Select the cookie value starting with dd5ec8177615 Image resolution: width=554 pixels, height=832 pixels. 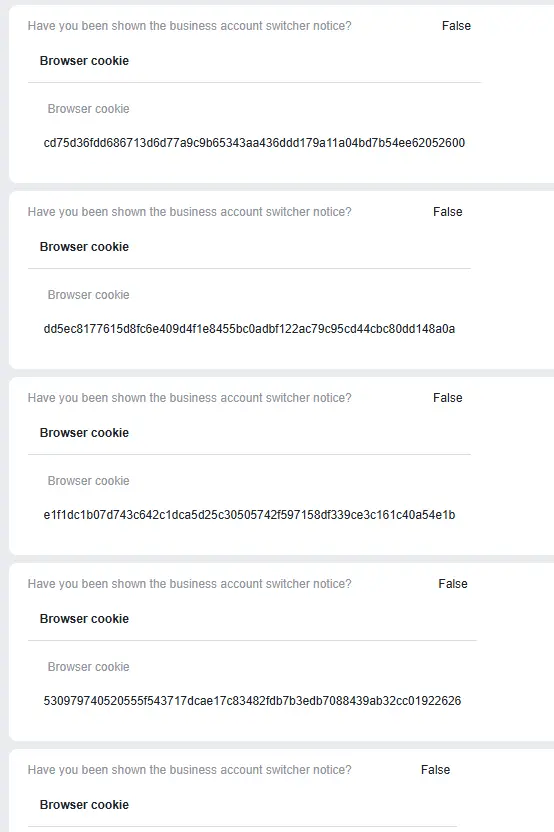pos(249,329)
